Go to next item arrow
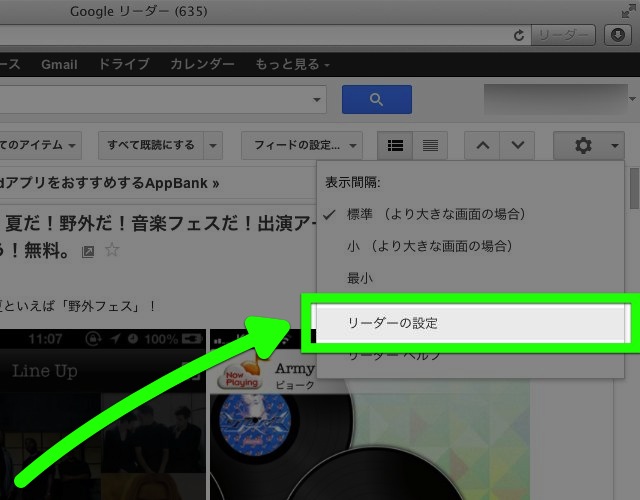The image size is (640, 500). coord(518,145)
